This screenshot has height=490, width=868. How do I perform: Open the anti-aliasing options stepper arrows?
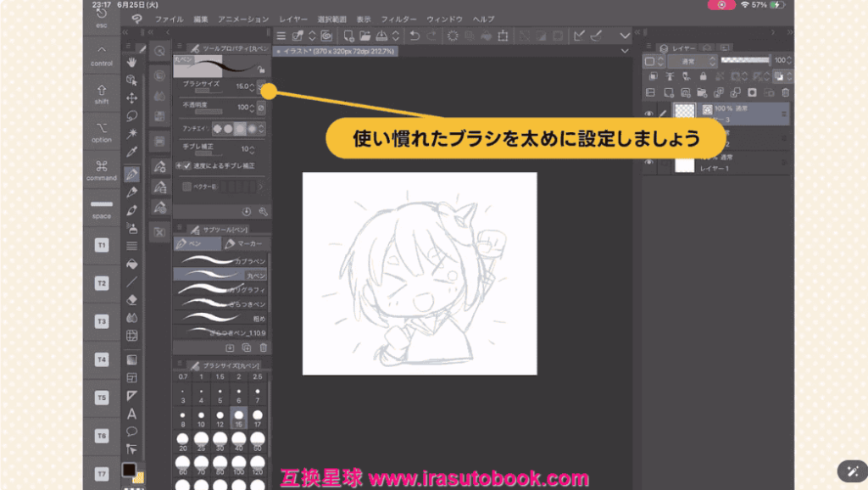(x=263, y=128)
